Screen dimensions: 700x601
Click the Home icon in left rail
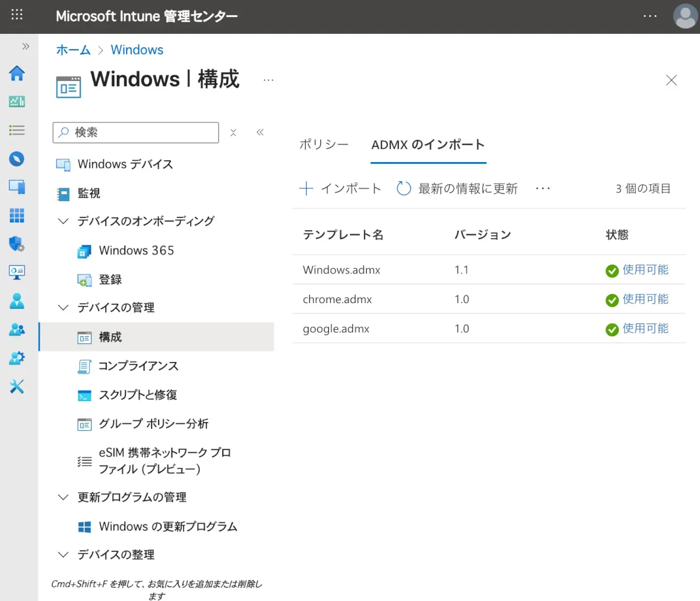click(x=17, y=73)
